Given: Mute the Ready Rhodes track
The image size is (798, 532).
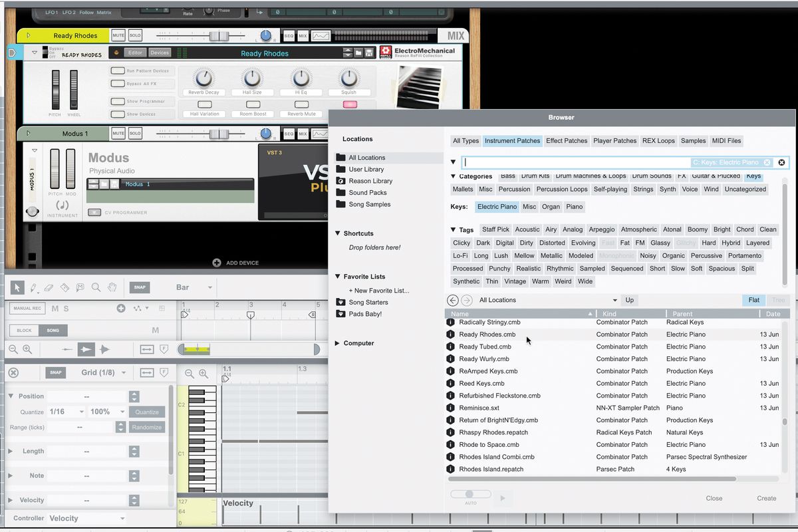Looking at the screenshot, I should (x=118, y=35).
